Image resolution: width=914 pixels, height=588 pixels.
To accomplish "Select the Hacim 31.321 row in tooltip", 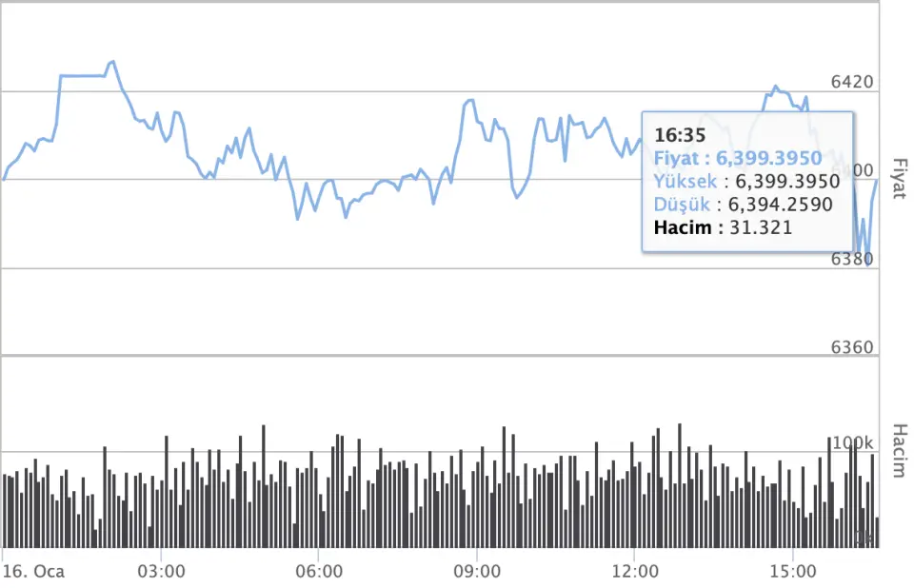I will (723, 227).
